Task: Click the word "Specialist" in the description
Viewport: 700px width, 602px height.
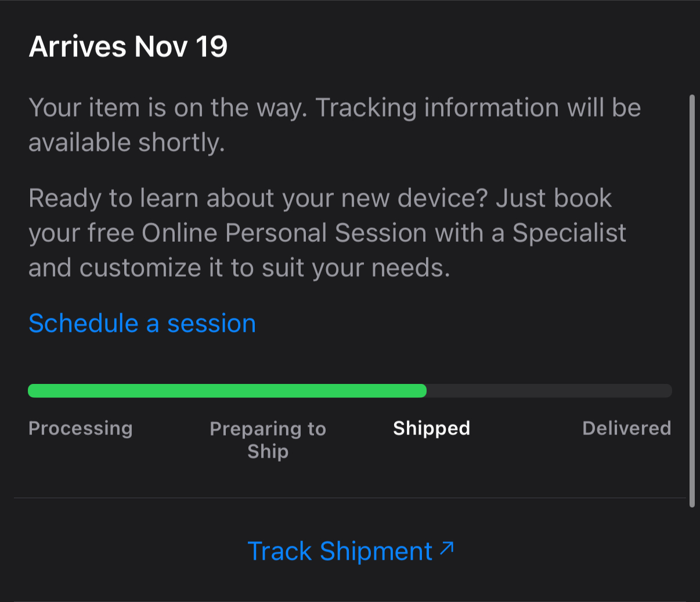Action: 569,233
